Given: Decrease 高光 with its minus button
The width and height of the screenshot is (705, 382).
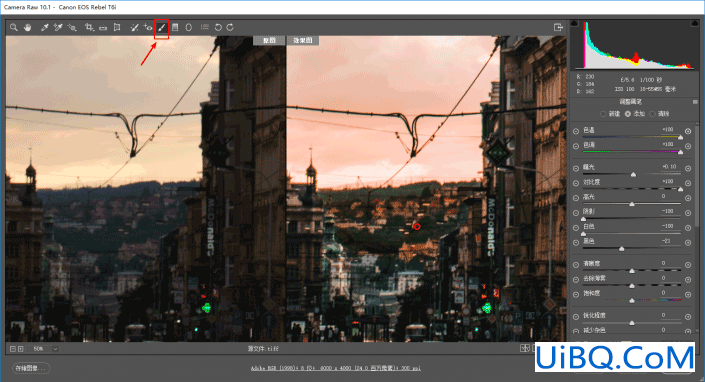Looking at the screenshot, I should (576, 198).
